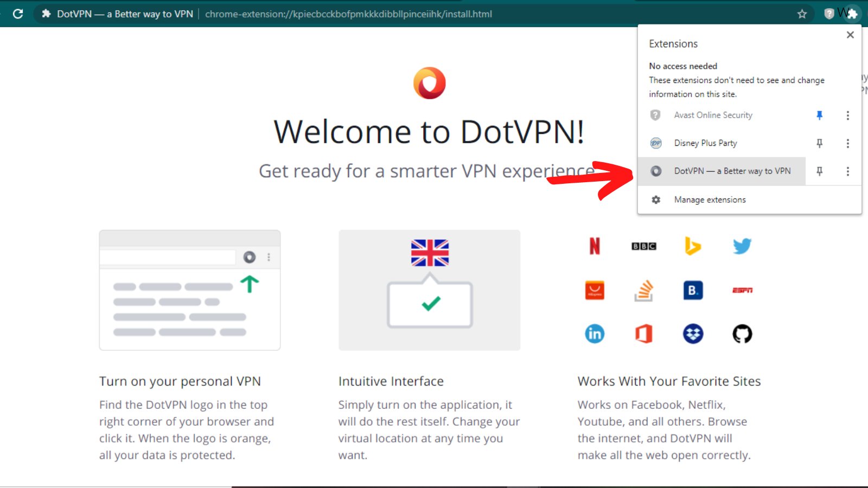Image resolution: width=868 pixels, height=488 pixels.
Task: Bookmark this page with the star icon
Action: (x=802, y=14)
